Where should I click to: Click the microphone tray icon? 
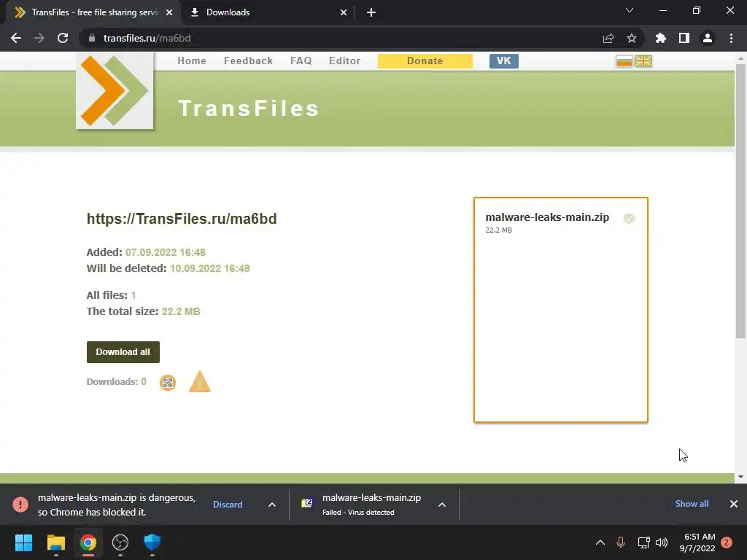pos(620,542)
